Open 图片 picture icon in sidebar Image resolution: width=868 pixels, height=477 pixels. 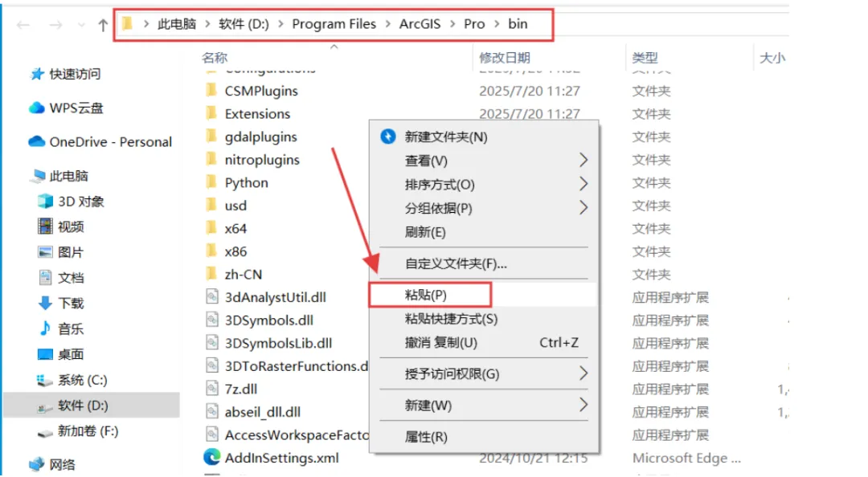point(45,252)
